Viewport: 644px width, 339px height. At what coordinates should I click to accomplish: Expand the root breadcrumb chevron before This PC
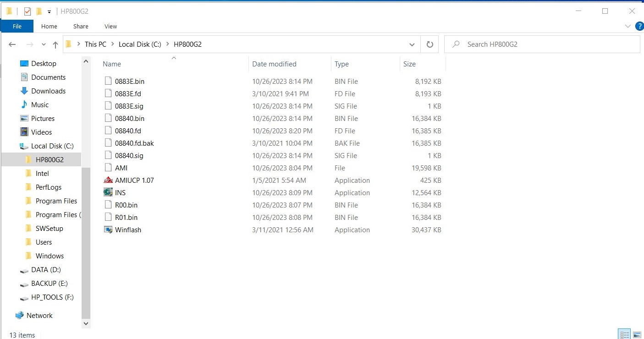(78, 44)
